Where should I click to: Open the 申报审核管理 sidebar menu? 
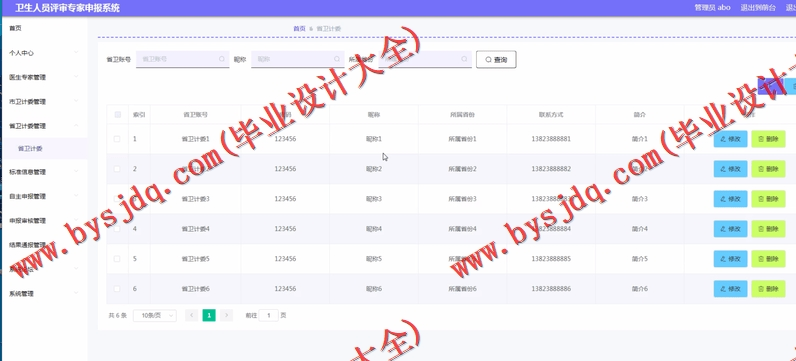pos(27,221)
